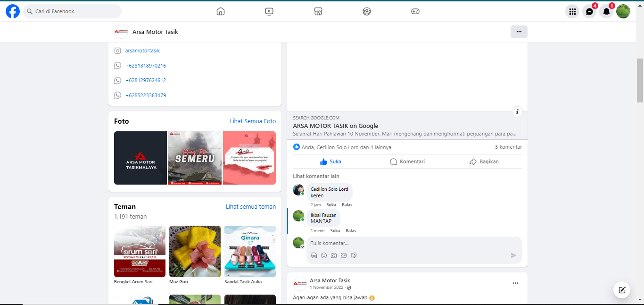Open the Marketplace icon
Screen dimensions: 644x305
[318, 11]
